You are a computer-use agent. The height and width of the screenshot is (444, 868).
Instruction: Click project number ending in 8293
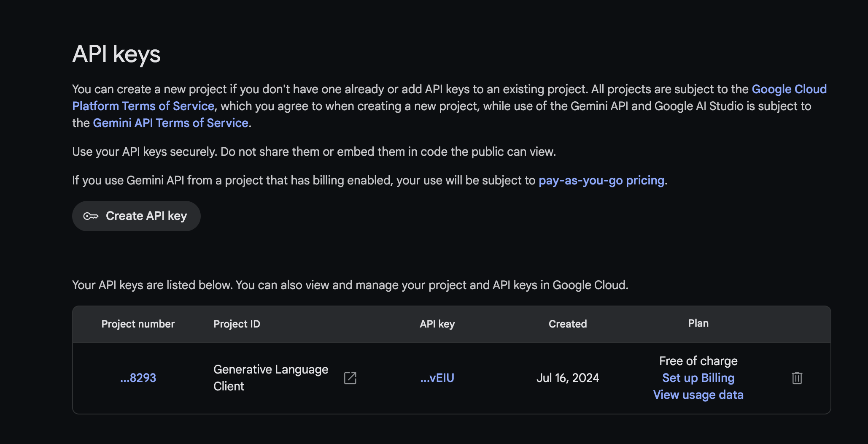[x=138, y=378]
